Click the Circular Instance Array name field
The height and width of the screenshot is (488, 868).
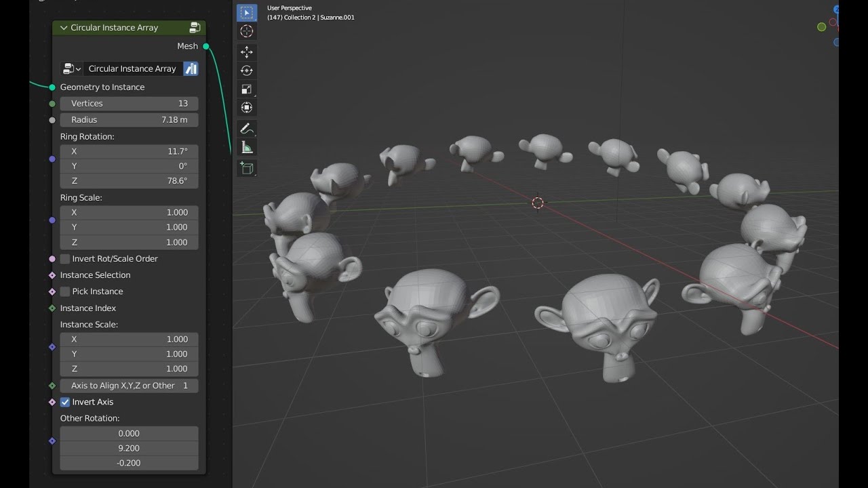click(132, 68)
